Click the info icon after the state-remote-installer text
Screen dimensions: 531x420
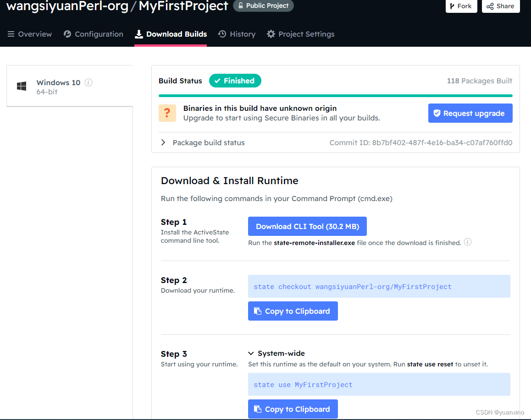tap(468, 242)
